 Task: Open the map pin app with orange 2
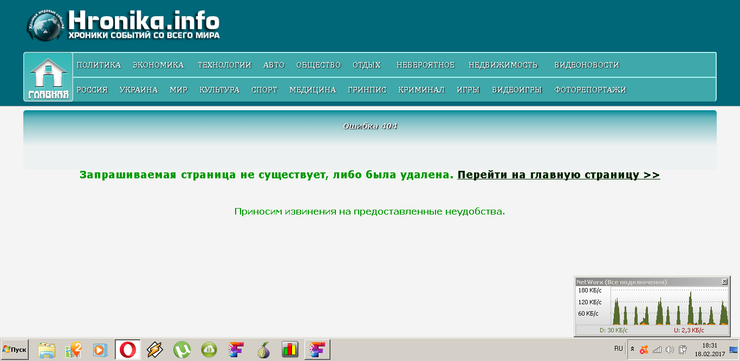74,350
